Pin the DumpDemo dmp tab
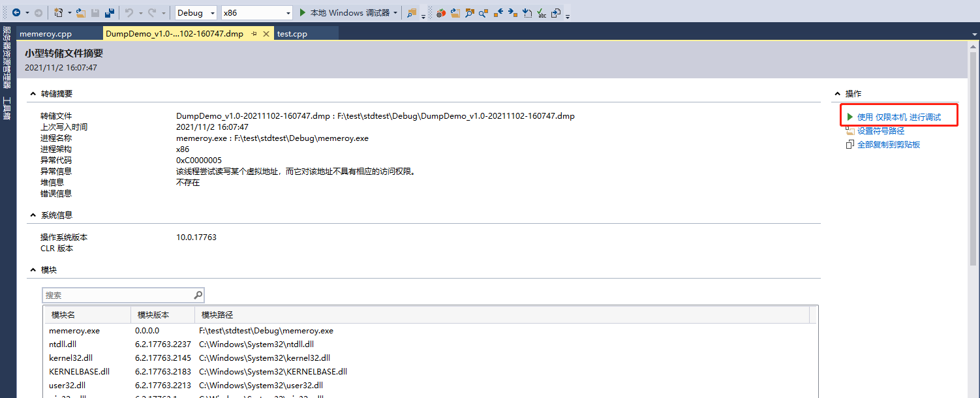Viewport: 980px width, 398px height. (x=254, y=34)
